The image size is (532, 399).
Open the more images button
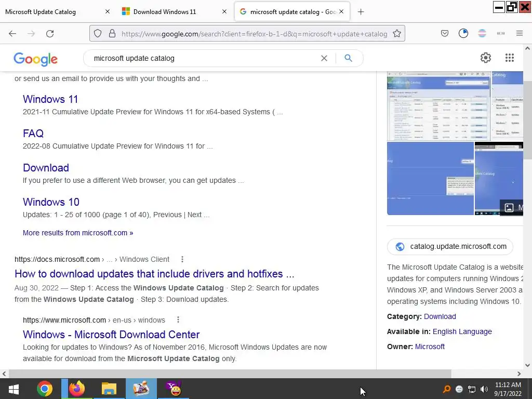point(511,207)
